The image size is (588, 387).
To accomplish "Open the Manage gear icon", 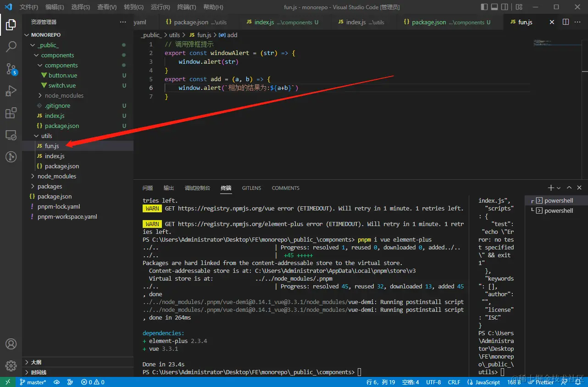I will [x=11, y=366].
